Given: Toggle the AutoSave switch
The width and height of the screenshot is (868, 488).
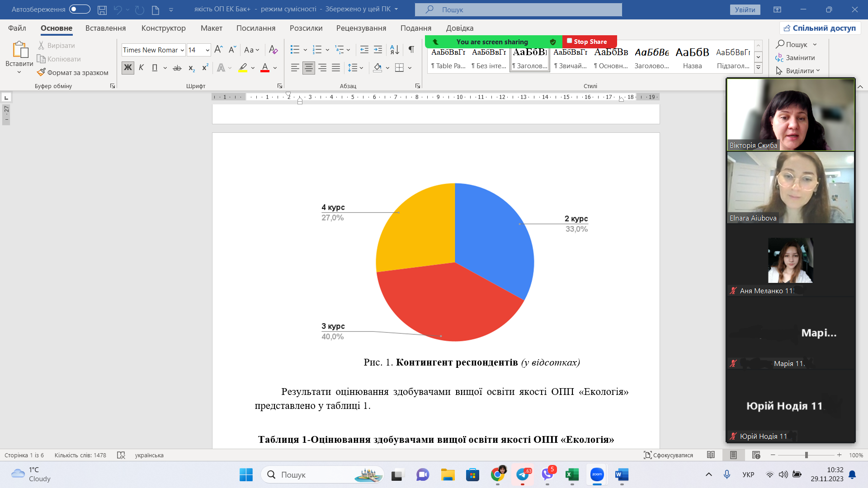Looking at the screenshot, I should click(80, 9).
